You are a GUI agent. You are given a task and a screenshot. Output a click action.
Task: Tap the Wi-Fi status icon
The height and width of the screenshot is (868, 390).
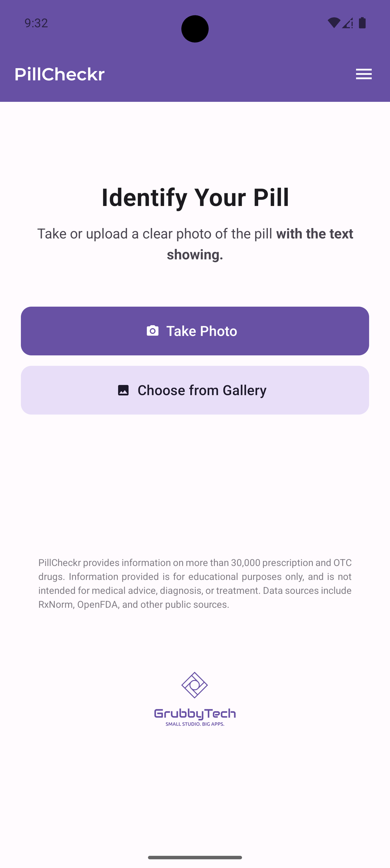coord(334,23)
